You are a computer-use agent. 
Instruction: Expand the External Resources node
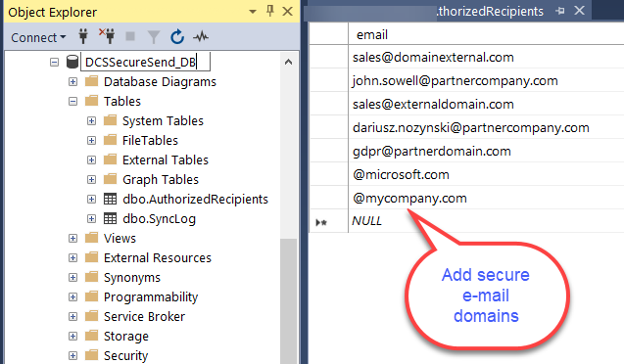click(72, 258)
